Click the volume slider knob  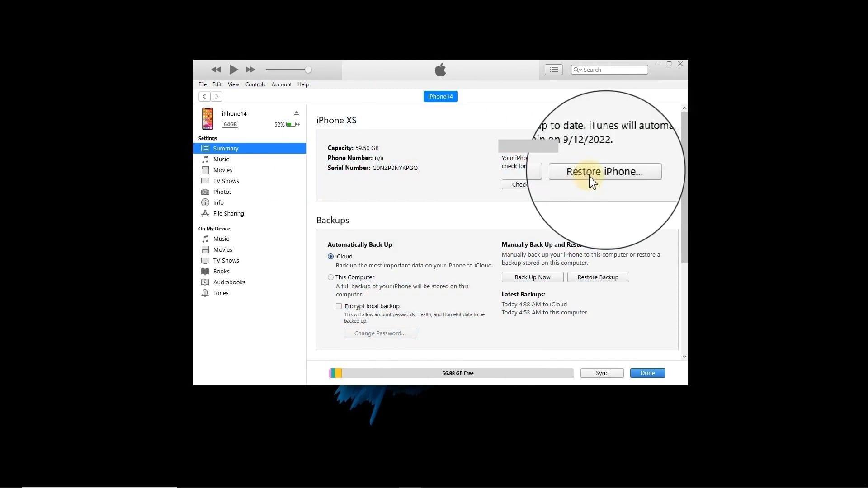coord(308,70)
